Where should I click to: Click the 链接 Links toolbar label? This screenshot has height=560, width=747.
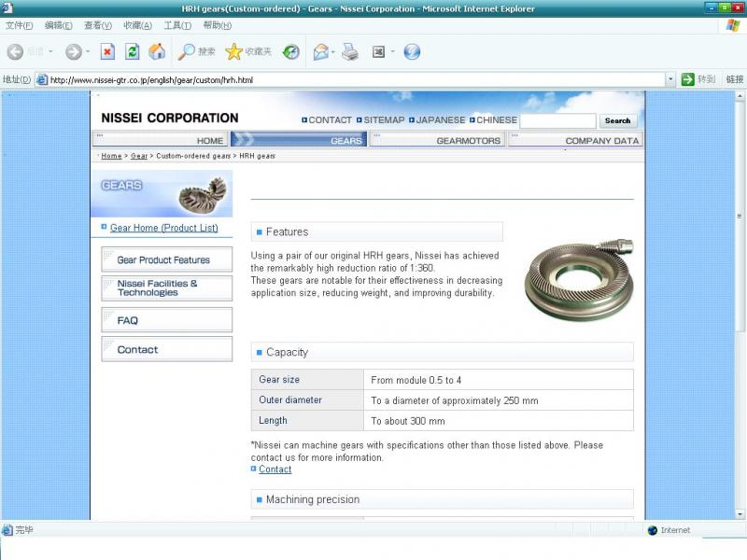[734, 79]
